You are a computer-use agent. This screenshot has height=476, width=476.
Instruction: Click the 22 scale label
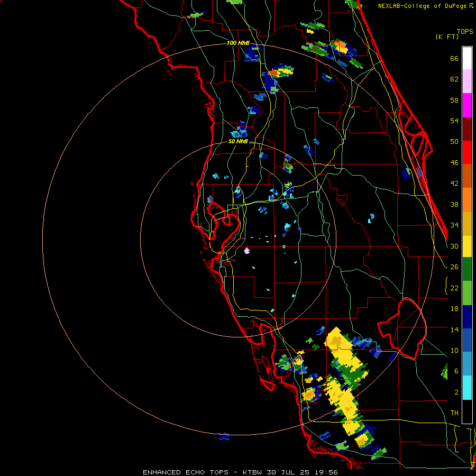454,288
